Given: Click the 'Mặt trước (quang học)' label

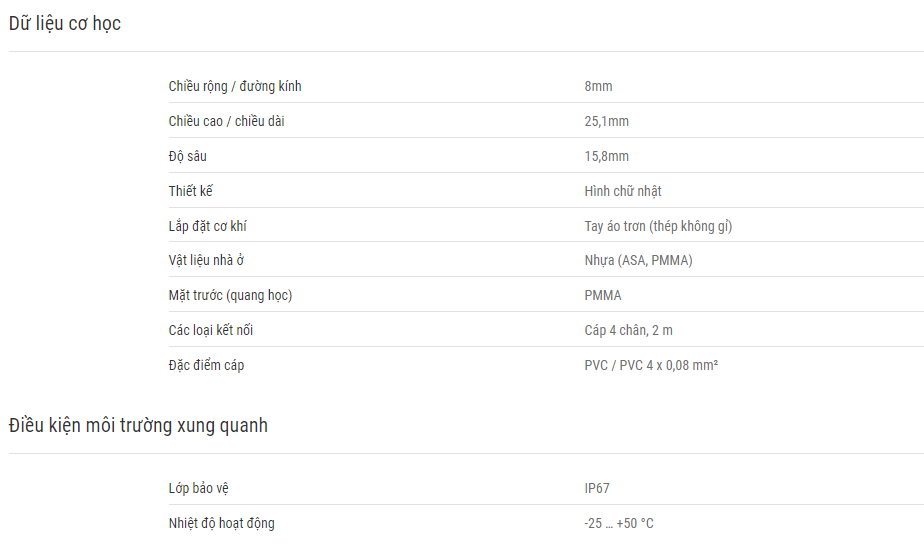Looking at the screenshot, I should pos(230,295).
